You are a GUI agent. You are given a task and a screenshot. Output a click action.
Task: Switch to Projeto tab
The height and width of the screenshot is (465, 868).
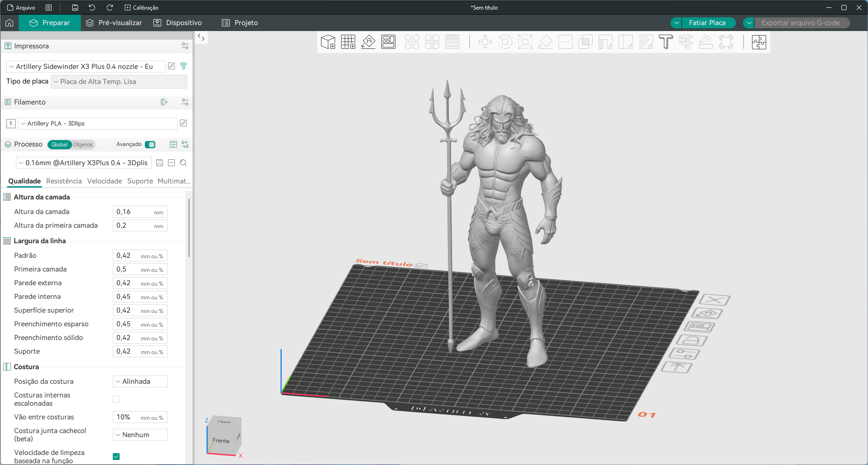[240, 23]
